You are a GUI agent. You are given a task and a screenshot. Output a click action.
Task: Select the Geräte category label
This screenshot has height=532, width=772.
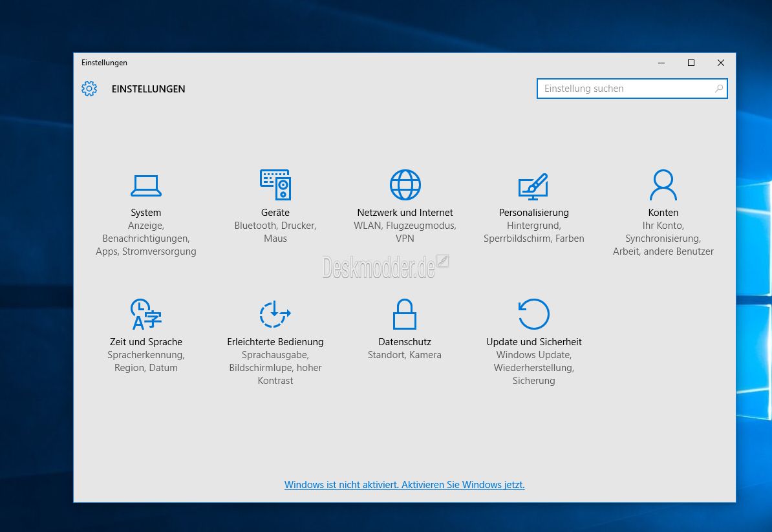click(275, 213)
